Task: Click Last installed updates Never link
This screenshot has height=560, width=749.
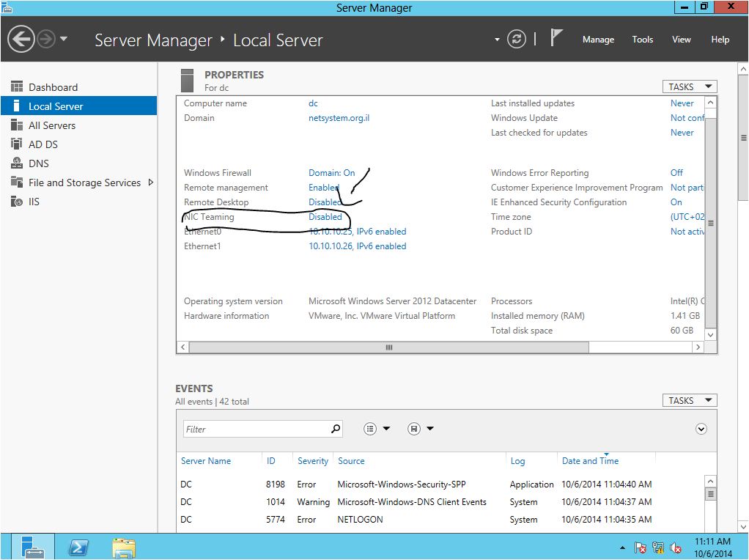Action: point(682,103)
